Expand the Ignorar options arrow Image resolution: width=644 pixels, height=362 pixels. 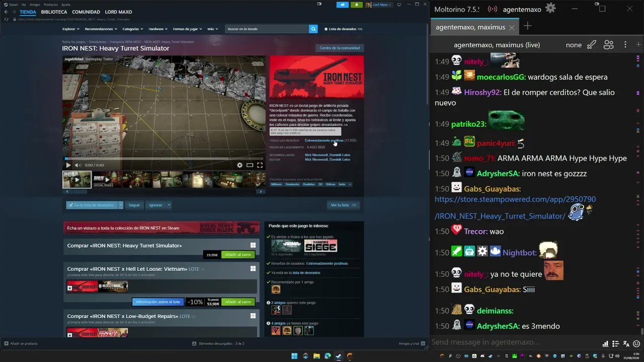coord(169,205)
